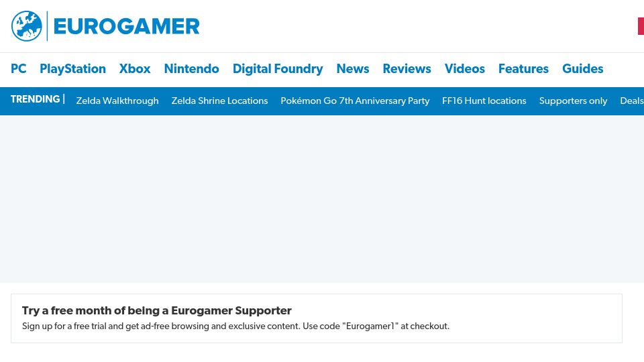Click the red button in the header
The height and width of the screenshot is (362, 644).
pyautogui.click(x=641, y=26)
